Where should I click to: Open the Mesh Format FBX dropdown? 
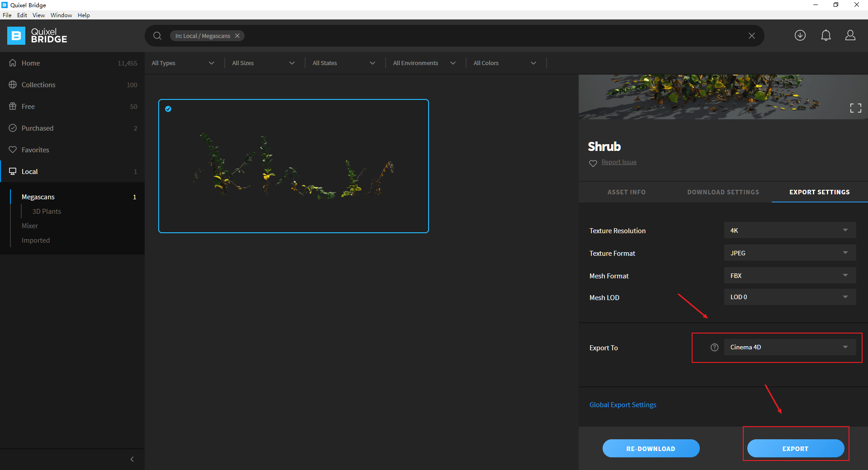pos(790,275)
